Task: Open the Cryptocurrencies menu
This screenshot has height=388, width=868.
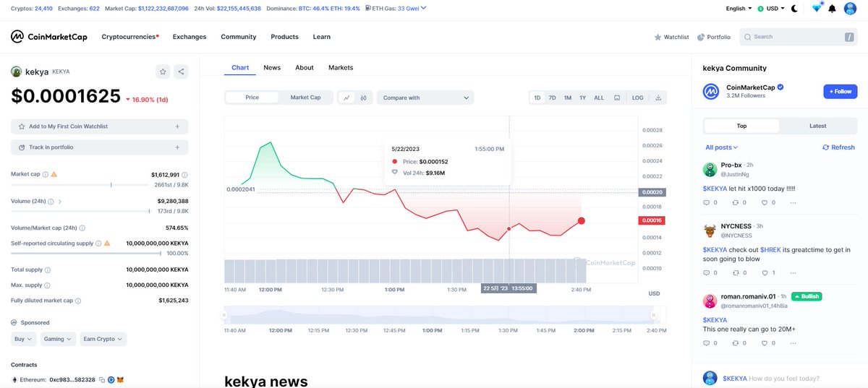Action: pyautogui.click(x=130, y=37)
